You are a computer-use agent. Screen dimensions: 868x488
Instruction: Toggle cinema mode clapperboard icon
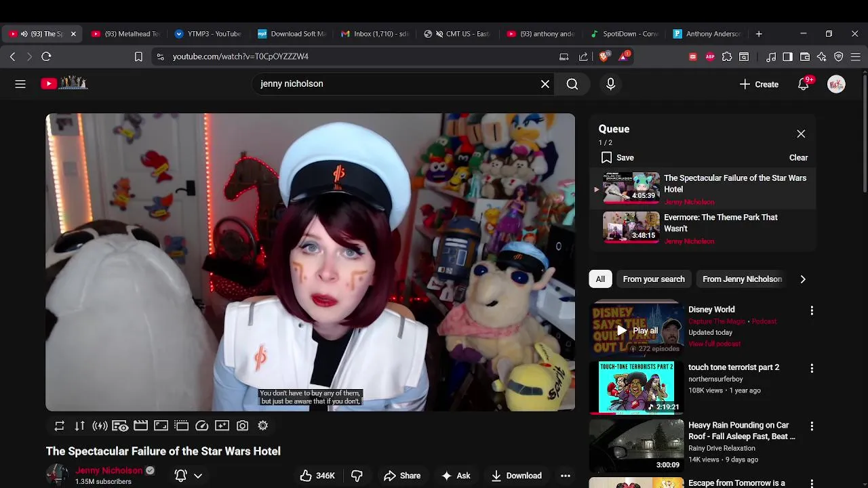141,426
